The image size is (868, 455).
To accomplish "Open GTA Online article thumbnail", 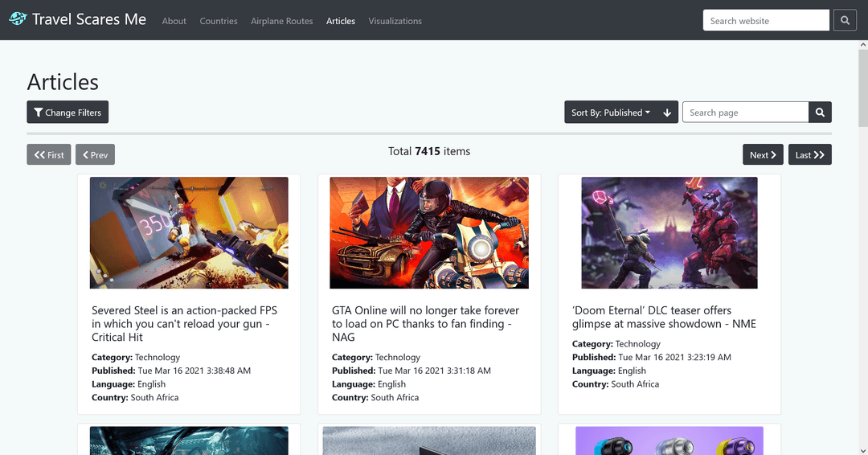I will [429, 232].
